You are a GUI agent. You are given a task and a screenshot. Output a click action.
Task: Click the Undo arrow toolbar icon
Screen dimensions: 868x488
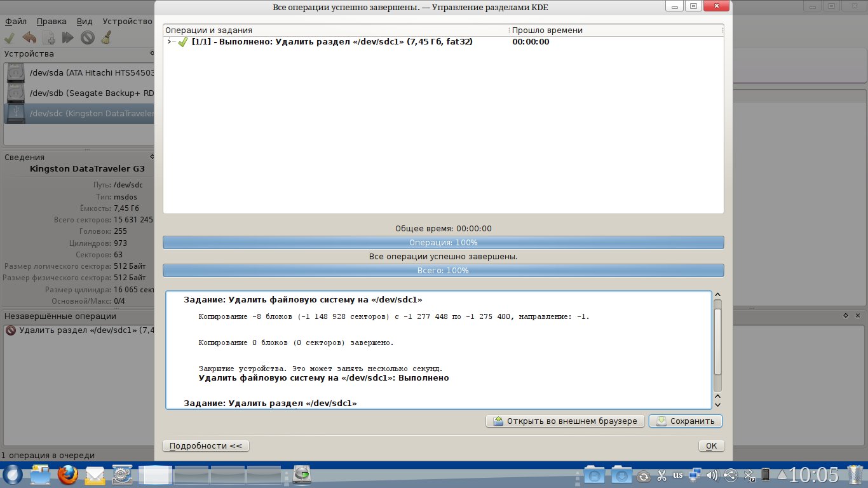(x=29, y=37)
